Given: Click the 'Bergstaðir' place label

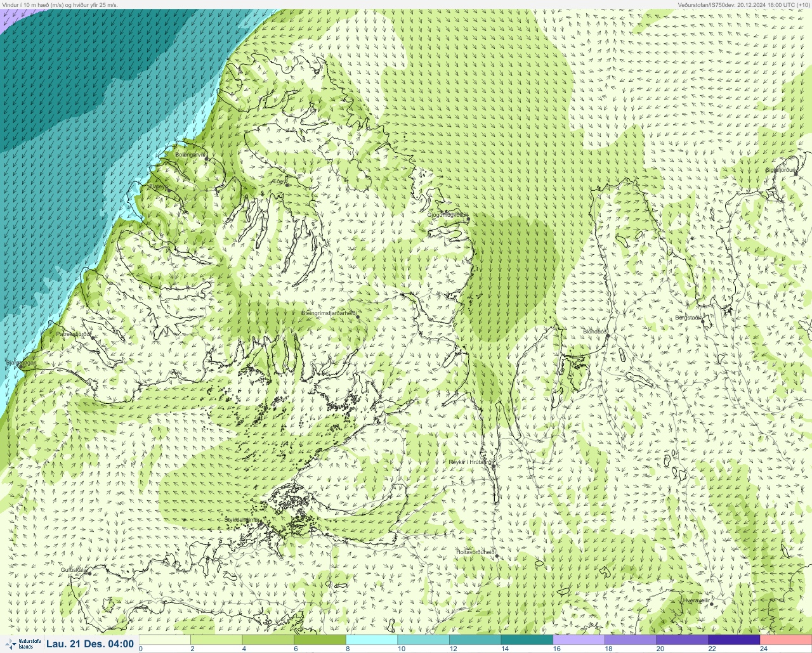Looking at the screenshot, I should 688,317.
